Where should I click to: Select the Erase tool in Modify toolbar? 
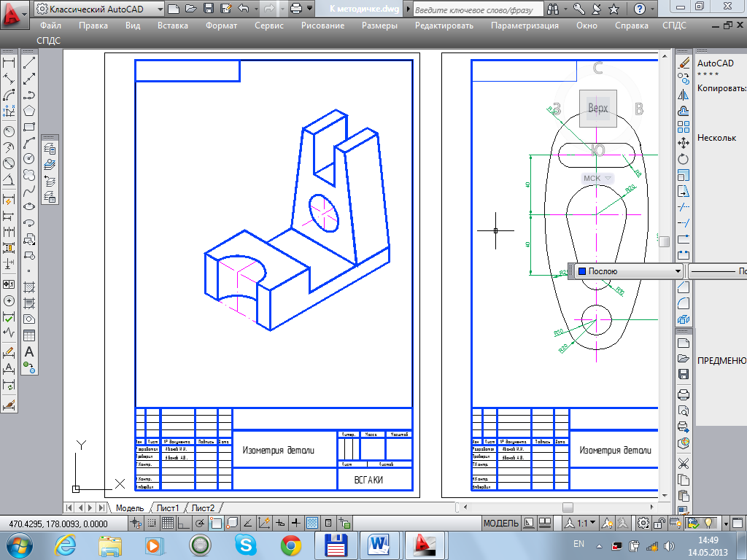pos(684,63)
